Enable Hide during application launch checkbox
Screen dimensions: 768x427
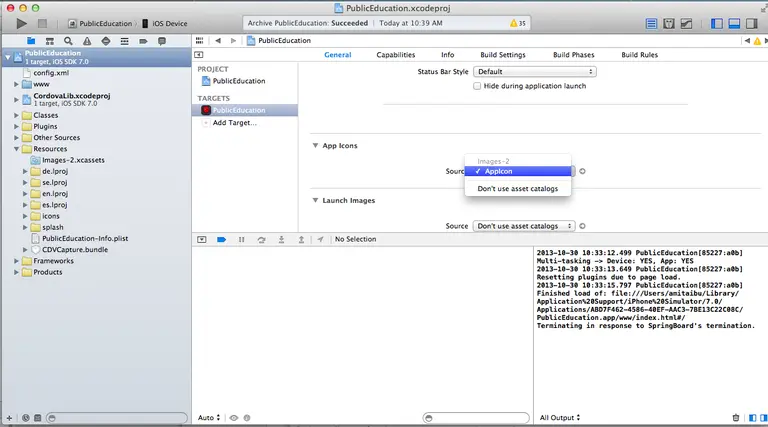pos(477,86)
